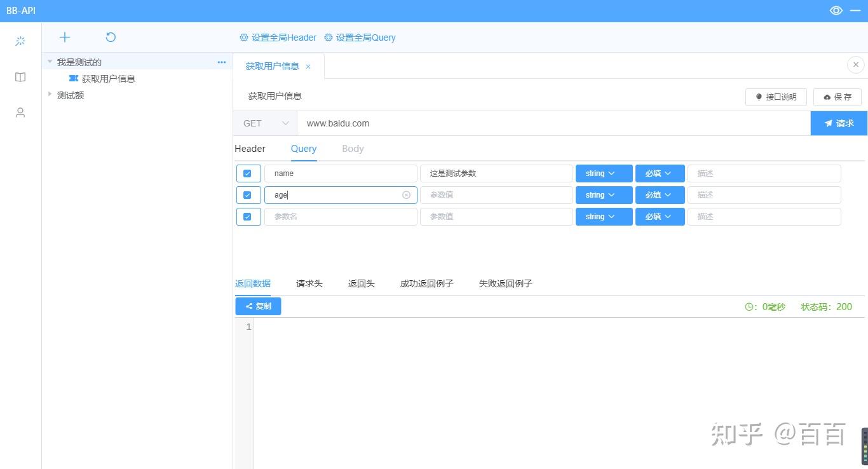Image resolution: width=868 pixels, height=469 pixels.
Task: Select the 返回头 tab
Action: [362, 283]
